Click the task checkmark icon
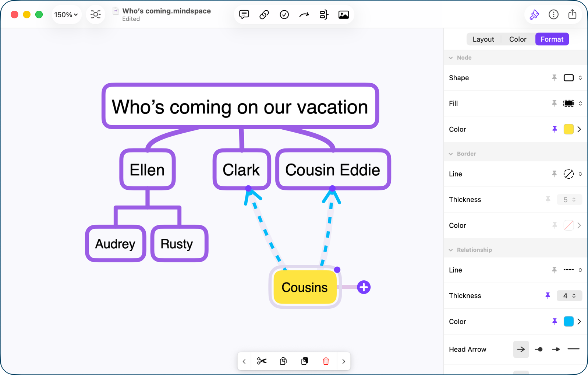Viewport: 588px width, 375px height. click(284, 15)
